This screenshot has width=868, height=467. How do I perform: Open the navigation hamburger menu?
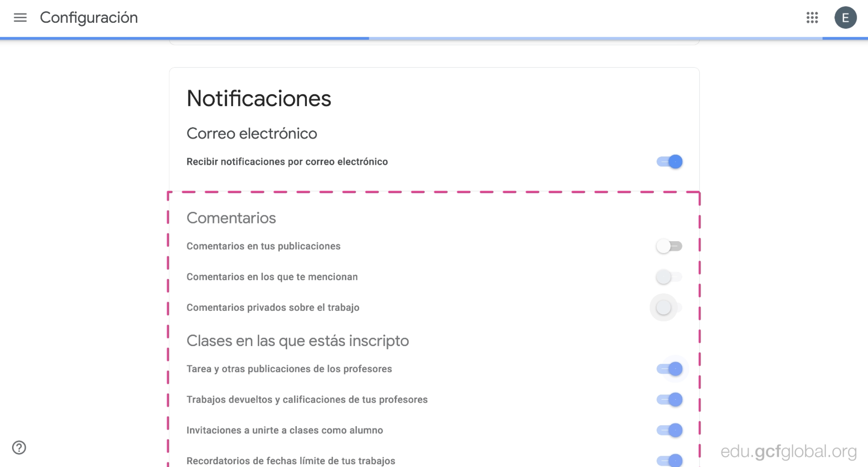tap(20, 18)
